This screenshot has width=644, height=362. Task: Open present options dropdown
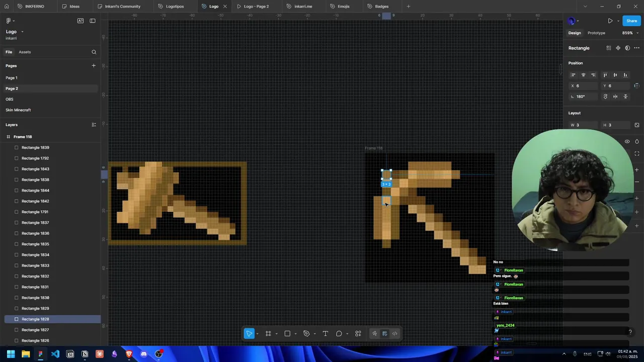tap(618, 21)
